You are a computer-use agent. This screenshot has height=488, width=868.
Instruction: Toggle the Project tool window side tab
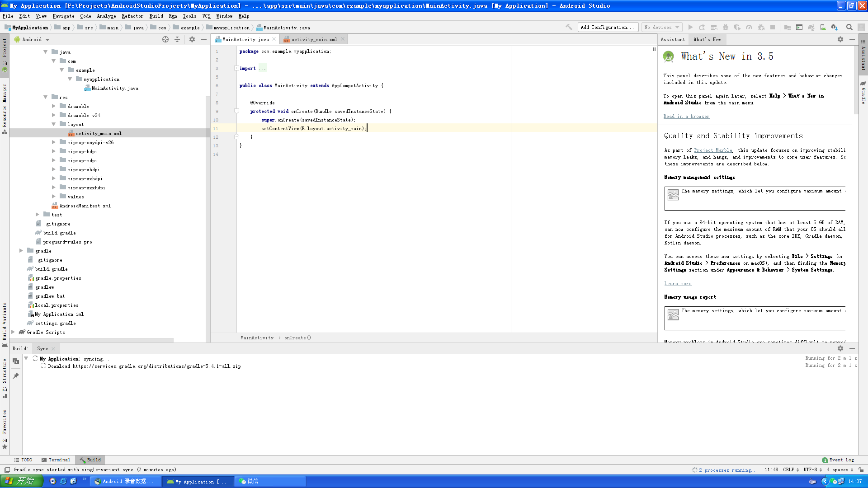tap(5, 55)
